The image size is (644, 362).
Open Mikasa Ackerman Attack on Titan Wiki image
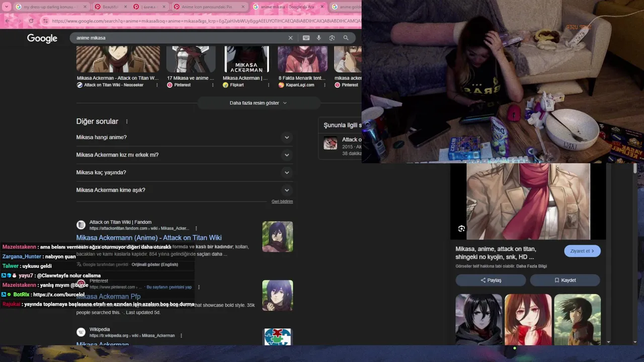(x=118, y=59)
